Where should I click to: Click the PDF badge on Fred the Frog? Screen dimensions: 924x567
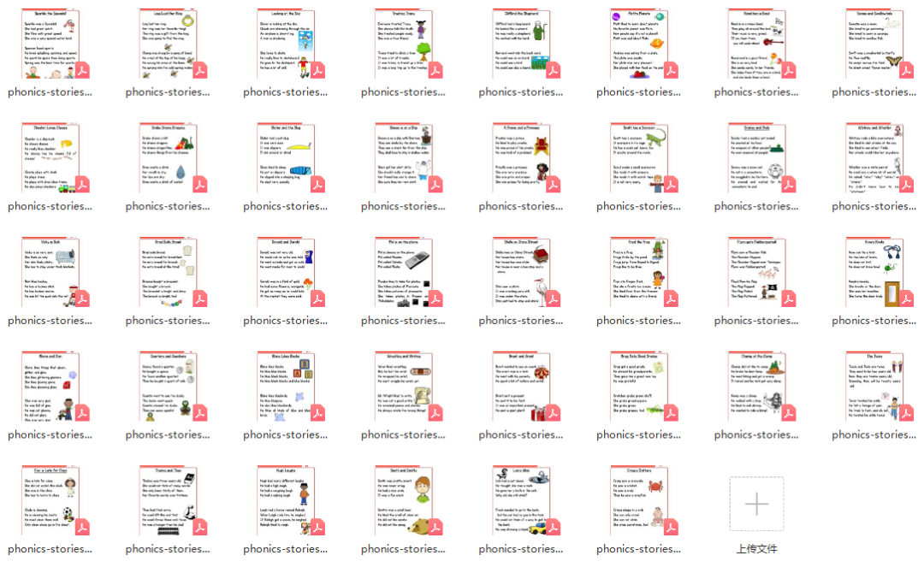point(671,298)
